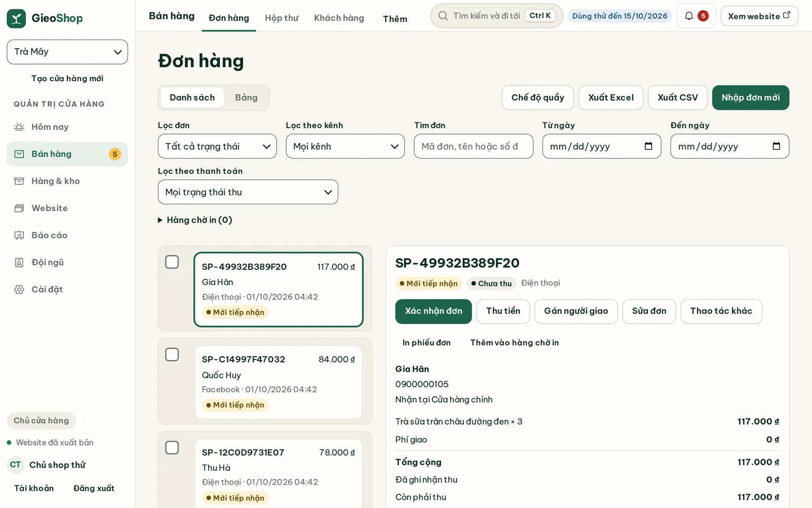Open the Thao tác khác menu

pyautogui.click(x=721, y=311)
